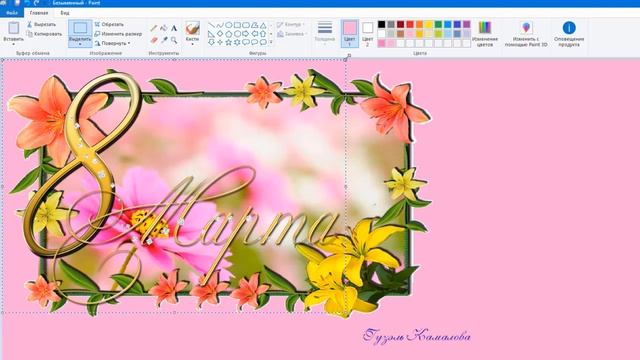
Task: Choose the Down arrow shape
Action: click(x=211, y=42)
